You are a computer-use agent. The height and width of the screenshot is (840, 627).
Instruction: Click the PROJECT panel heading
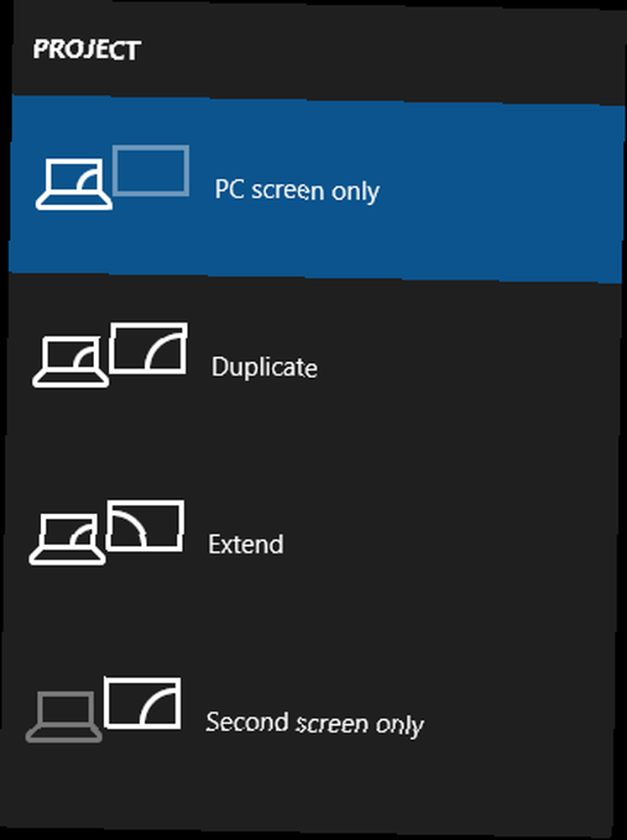point(86,50)
